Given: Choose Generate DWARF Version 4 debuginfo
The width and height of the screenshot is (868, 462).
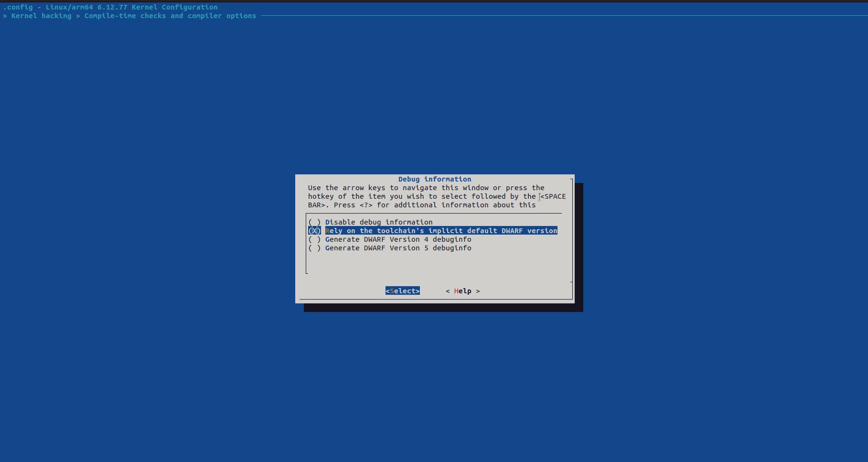Looking at the screenshot, I should point(390,239).
